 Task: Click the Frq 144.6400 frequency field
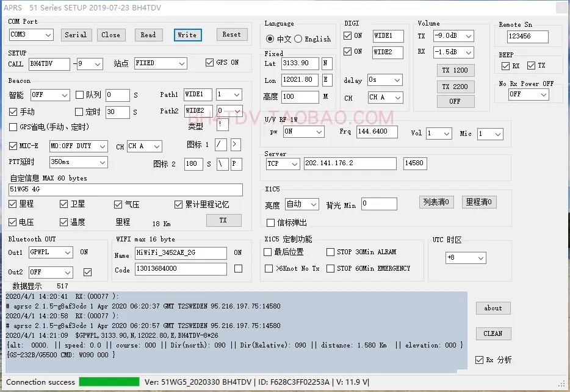click(377, 132)
